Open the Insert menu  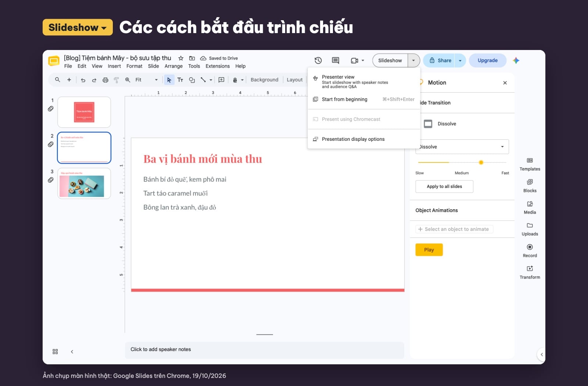pos(114,66)
